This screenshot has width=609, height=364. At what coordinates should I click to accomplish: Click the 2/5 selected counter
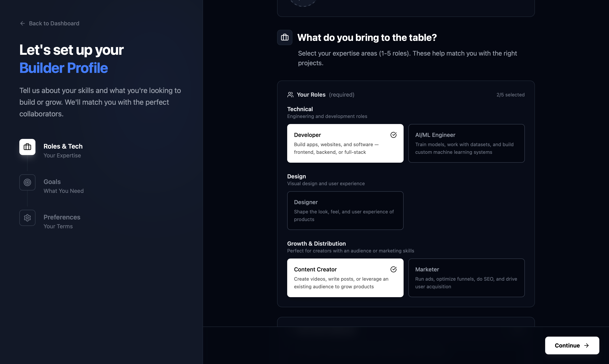click(x=510, y=94)
